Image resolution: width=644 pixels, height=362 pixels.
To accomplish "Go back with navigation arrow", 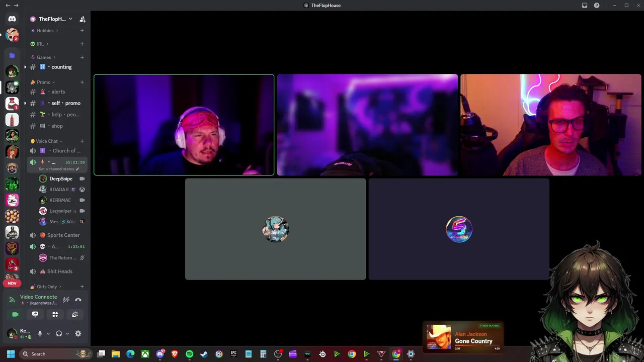I will [x=8, y=5].
